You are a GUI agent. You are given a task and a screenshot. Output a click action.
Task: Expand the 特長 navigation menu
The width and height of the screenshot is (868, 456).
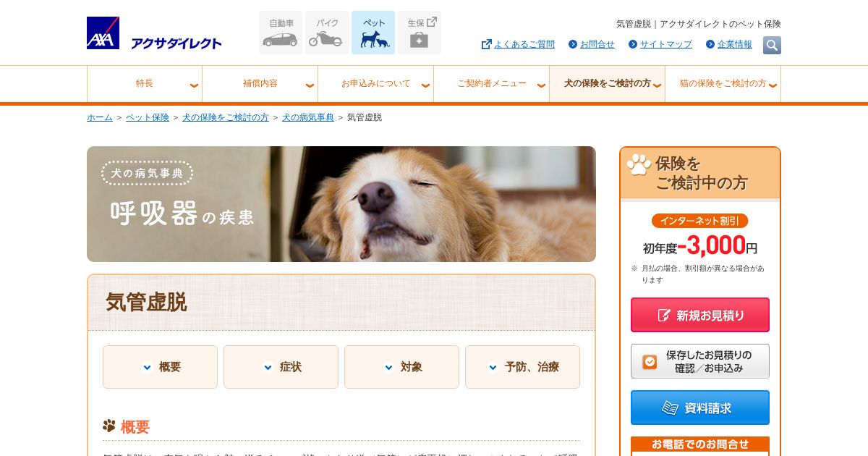tap(145, 84)
